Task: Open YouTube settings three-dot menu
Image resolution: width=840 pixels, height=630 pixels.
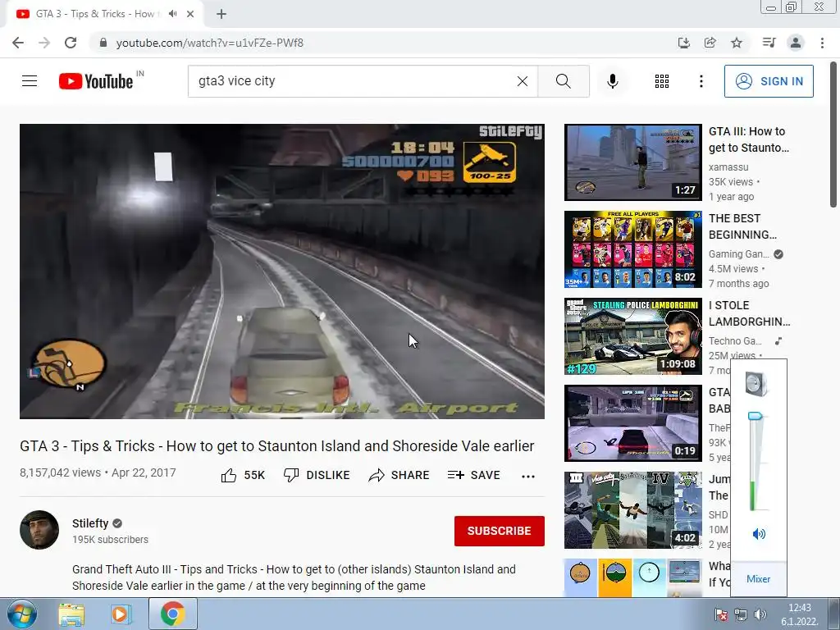Action: coord(701,81)
